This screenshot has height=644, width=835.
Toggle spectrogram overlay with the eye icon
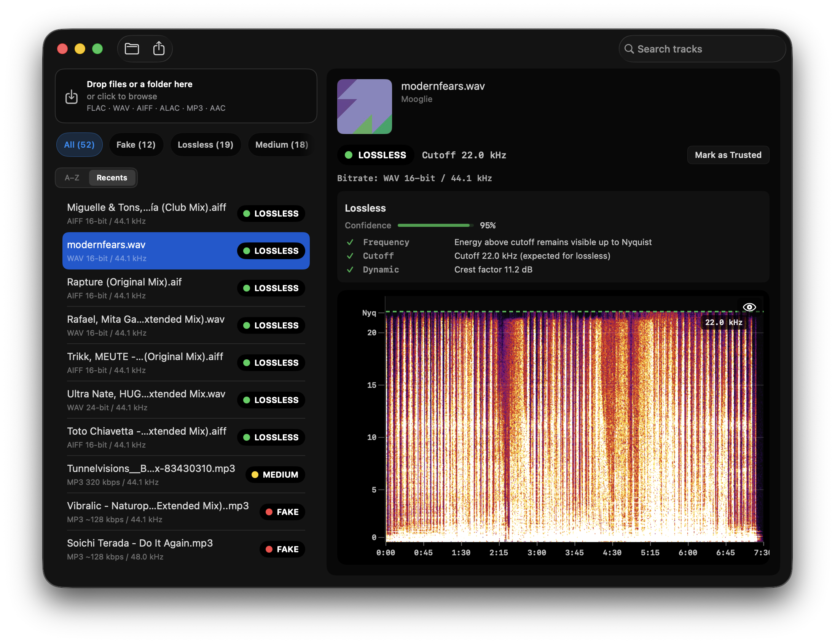pos(749,307)
